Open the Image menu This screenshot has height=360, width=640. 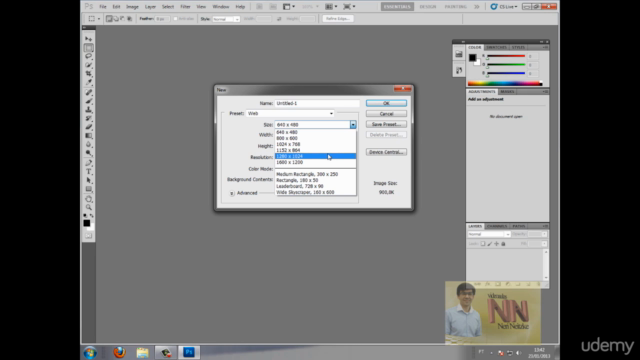(132, 7)
